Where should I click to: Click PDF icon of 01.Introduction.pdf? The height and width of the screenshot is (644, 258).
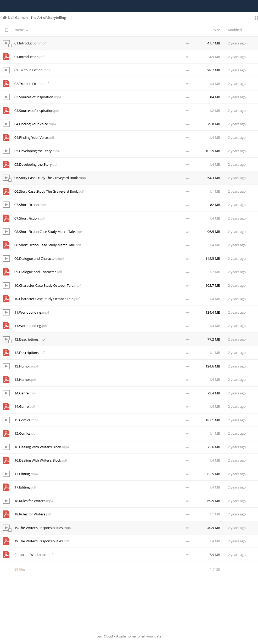point(6,57)
